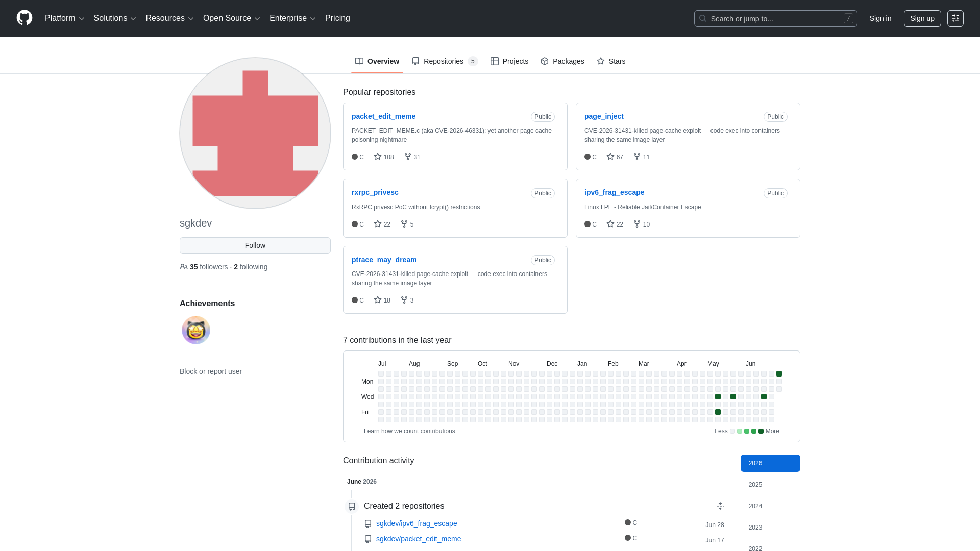Follow the user sgkdev
980x551 pixels.
(x=255, y=245)
